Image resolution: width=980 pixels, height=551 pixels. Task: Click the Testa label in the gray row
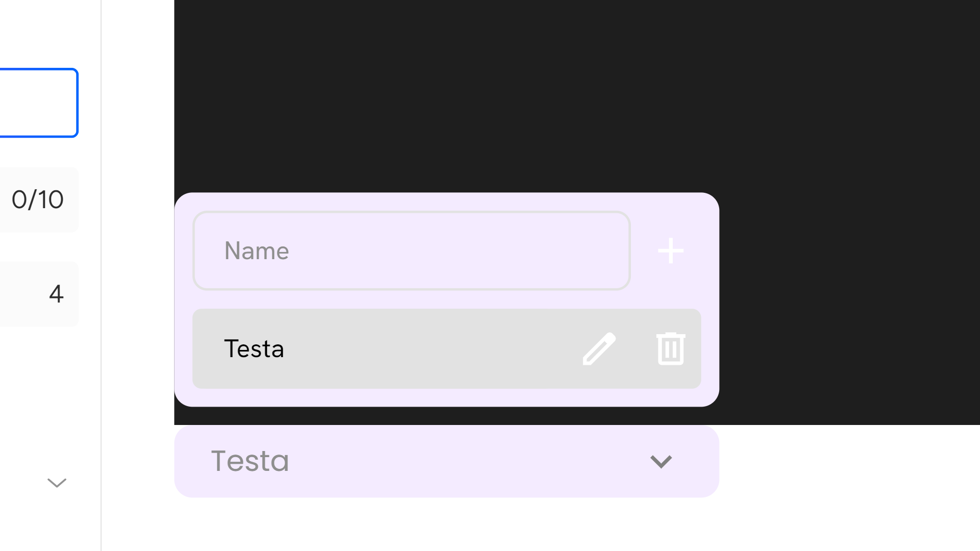coord(254,349)
